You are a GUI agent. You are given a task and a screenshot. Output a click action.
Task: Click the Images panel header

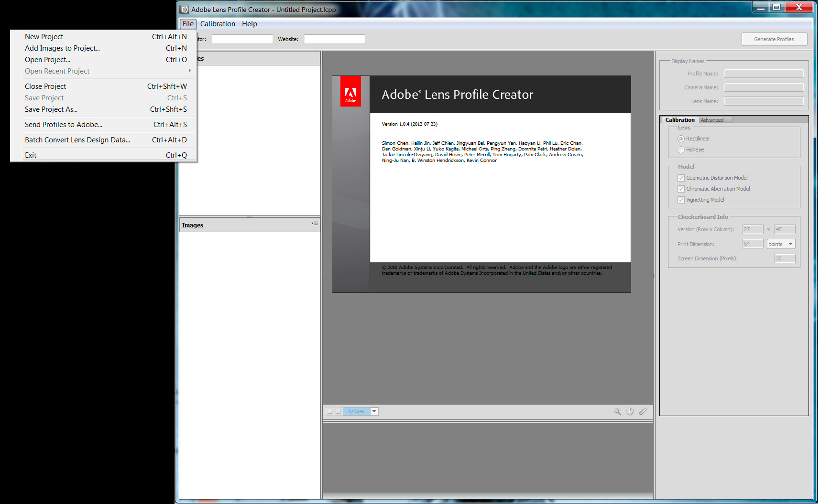pos(250,225)
